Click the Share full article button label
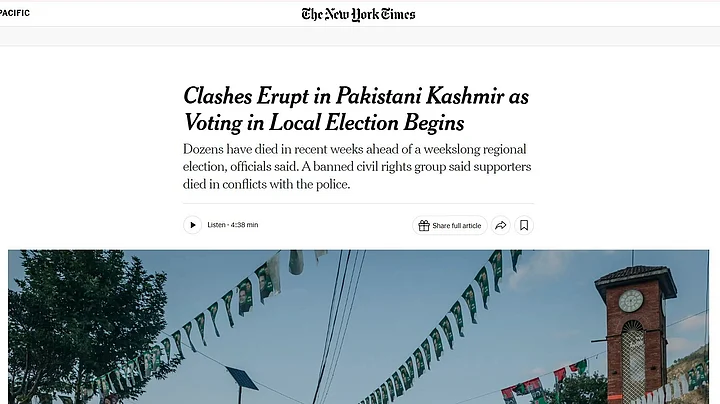The width and height of the screenshot is (720, 404). [456, 225]
